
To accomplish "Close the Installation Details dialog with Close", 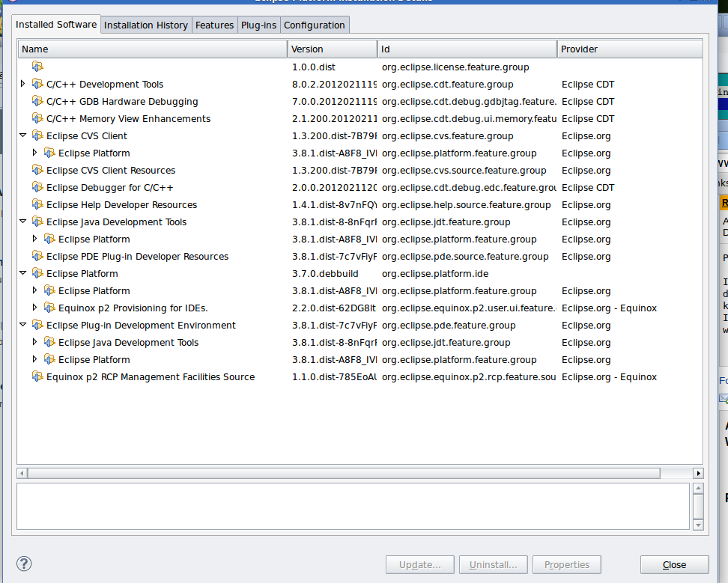I will click(x=675, y=564).
